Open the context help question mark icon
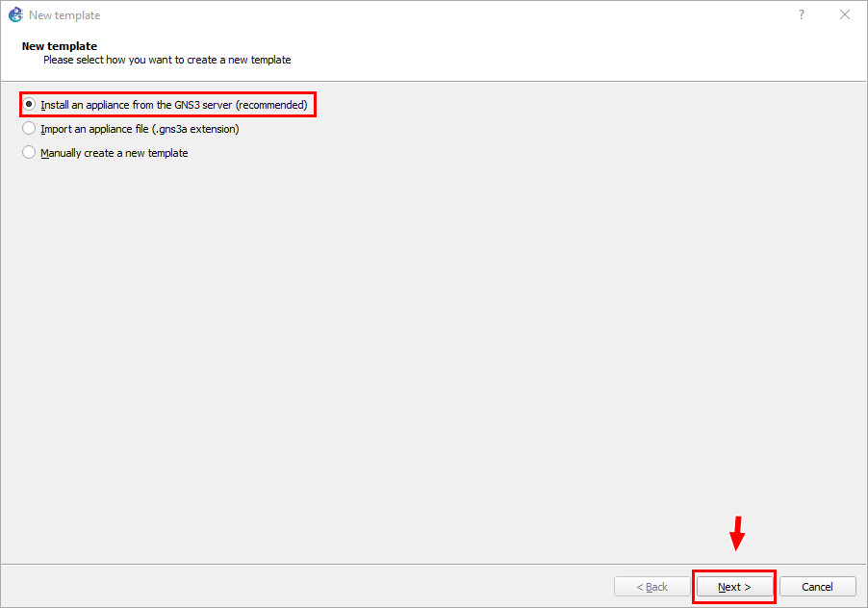The width and height of the screenshot is (868, 608). (x=801, y=14)
